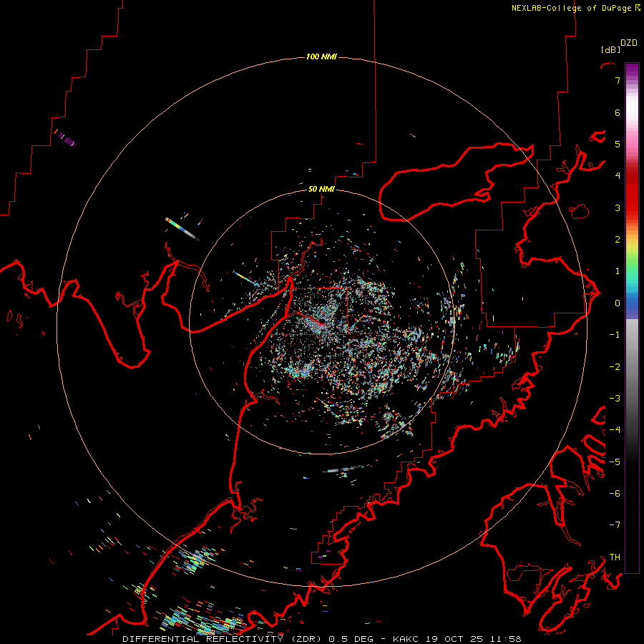Click the 1 value on the color scale
644x644 pixels.
pos(618,271)
